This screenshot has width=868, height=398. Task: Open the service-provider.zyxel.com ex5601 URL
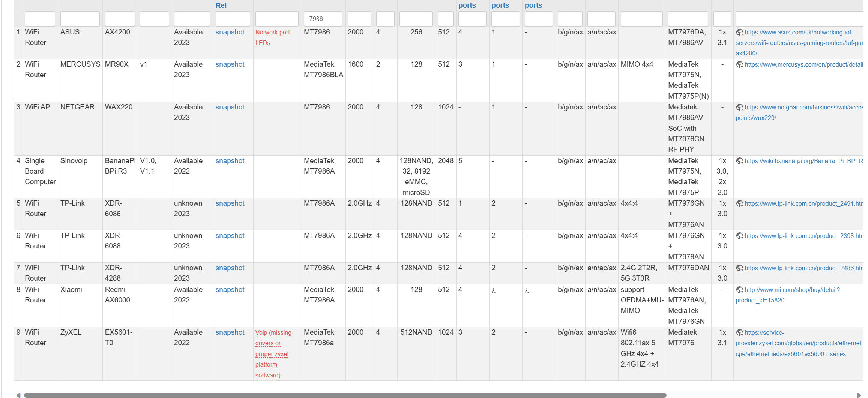[x=799, y=343]
